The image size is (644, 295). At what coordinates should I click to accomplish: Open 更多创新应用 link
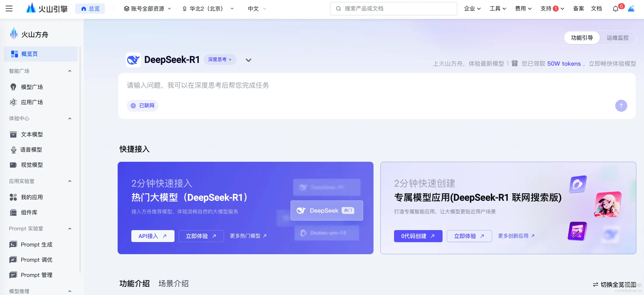[x=516, y=236]
